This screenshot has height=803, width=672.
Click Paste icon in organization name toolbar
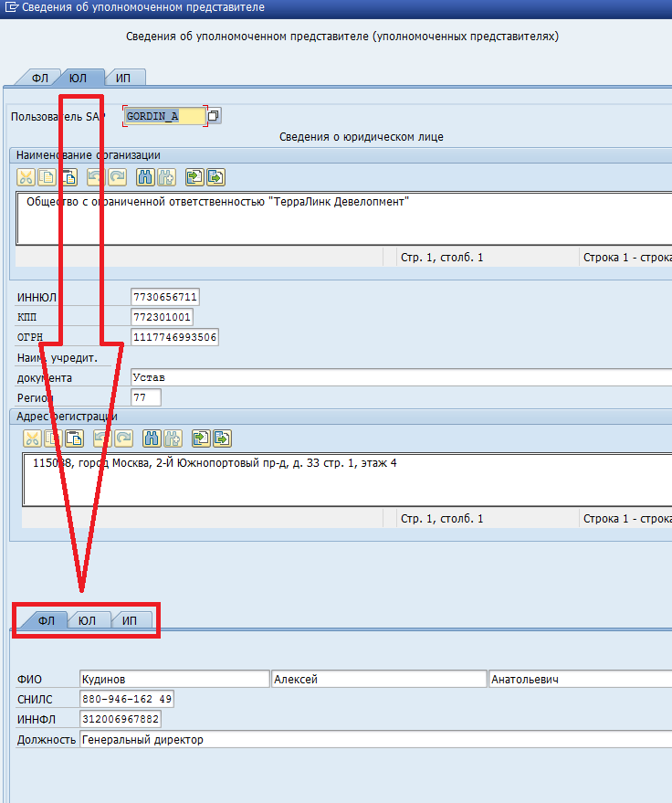coord(67,177)
